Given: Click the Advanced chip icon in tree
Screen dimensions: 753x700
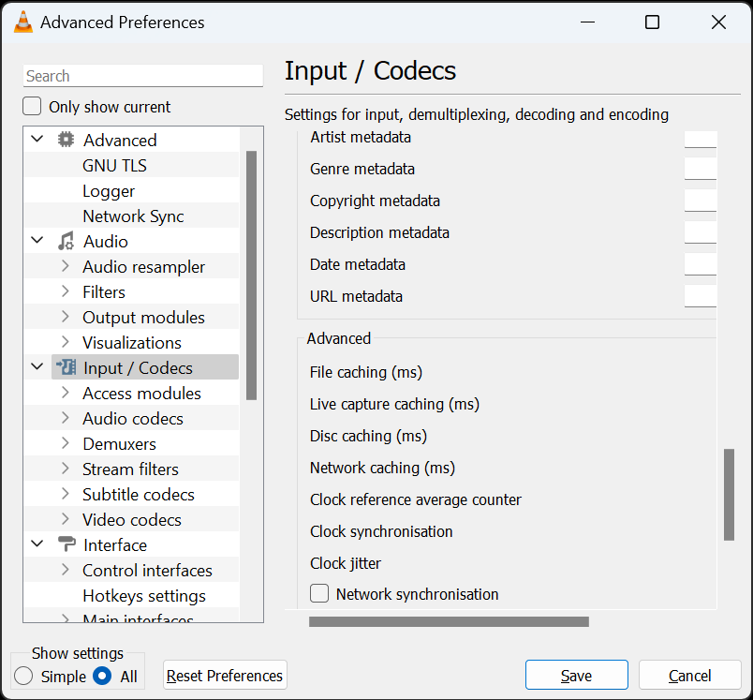Looking at the screenshot, I should [x=66, y=140].
